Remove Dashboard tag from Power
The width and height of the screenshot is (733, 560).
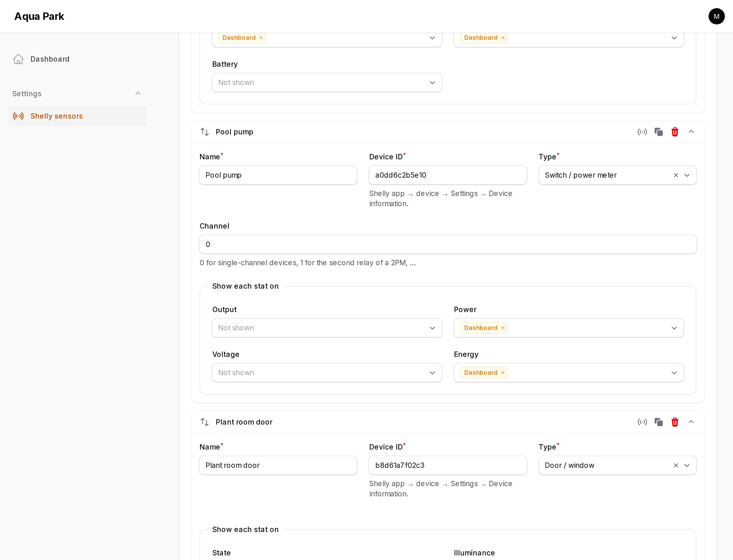(x=503, y=328)
